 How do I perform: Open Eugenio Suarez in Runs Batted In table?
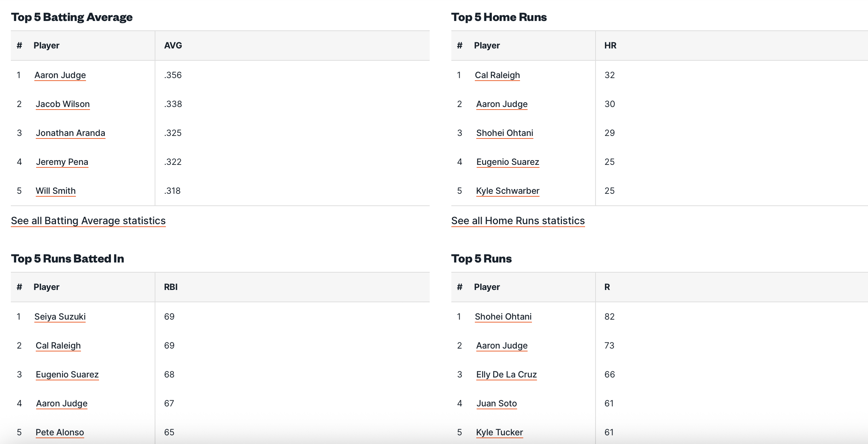click(x=67, y=375)
